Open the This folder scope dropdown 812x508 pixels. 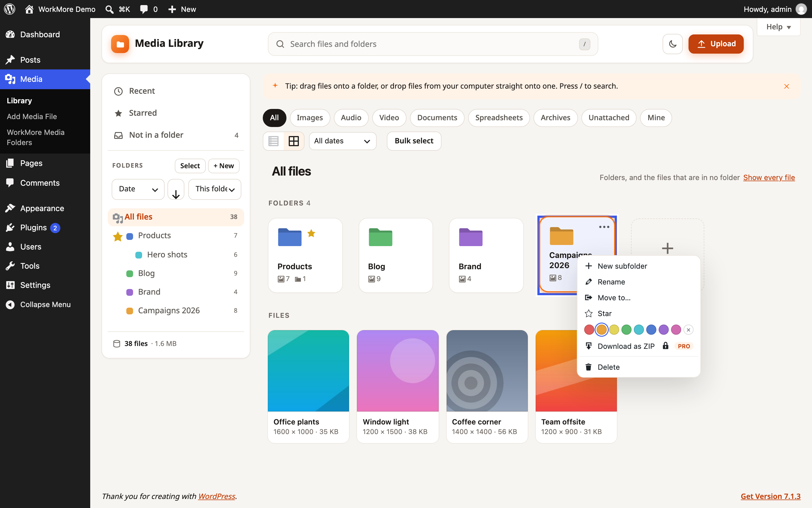point(215,189)
